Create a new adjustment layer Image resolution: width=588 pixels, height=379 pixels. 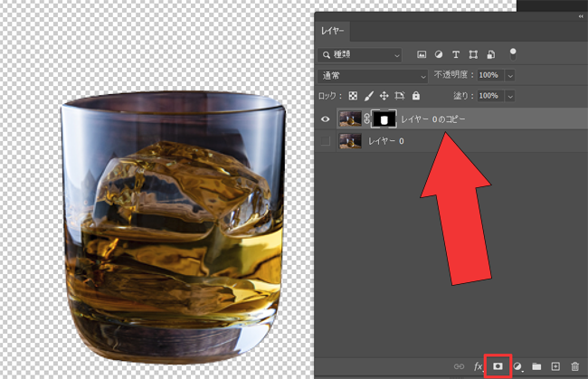click(517, 365)
